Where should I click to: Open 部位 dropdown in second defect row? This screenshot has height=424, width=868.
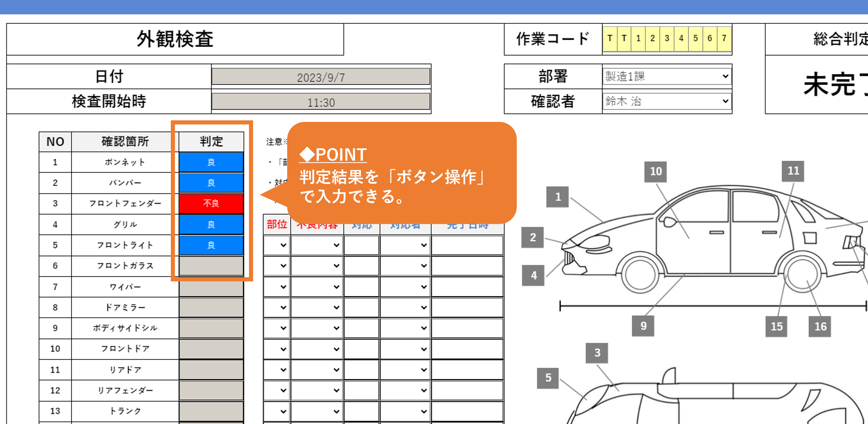277,266
